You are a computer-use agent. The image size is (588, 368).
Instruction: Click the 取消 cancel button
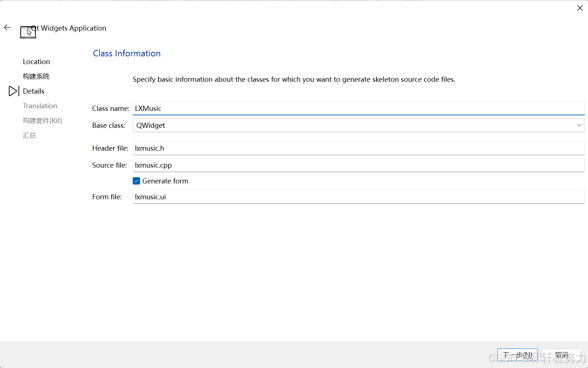[x=562, y=355]
